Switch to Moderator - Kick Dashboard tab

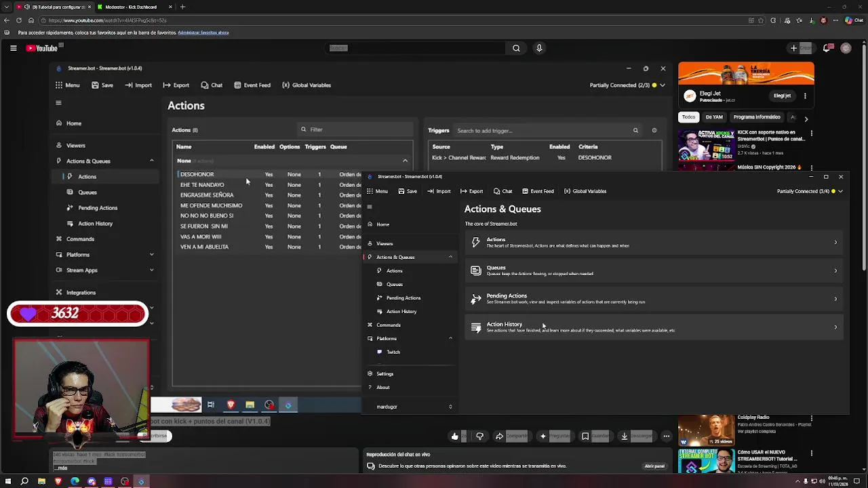pyautogui.click(x=132, y=7)
